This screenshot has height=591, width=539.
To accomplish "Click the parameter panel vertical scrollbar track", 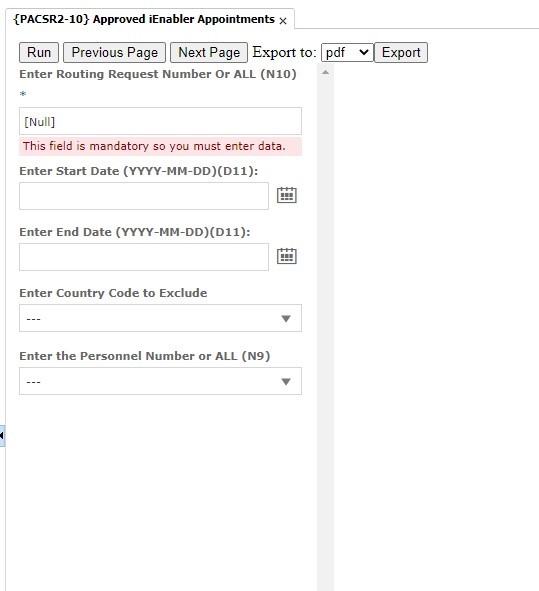I will pos(326,332).
